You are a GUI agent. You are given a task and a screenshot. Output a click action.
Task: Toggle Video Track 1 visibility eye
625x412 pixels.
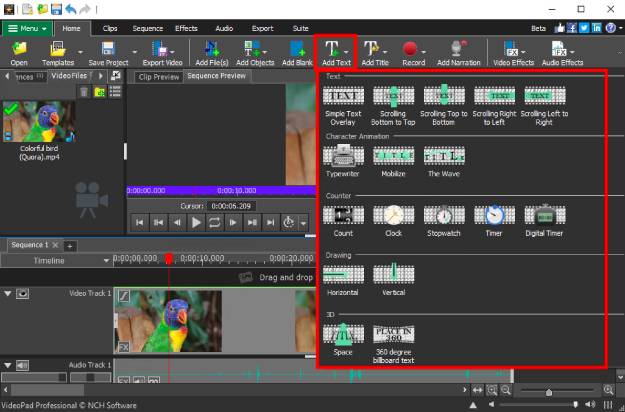coord(22,294)
